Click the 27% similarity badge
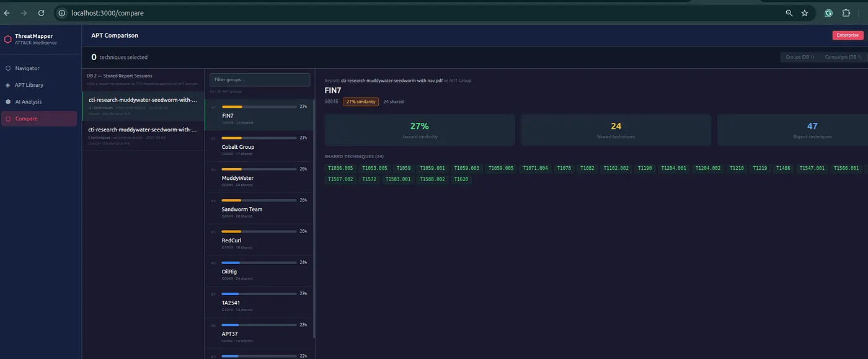Screen dimensions: 868x359 360,102
